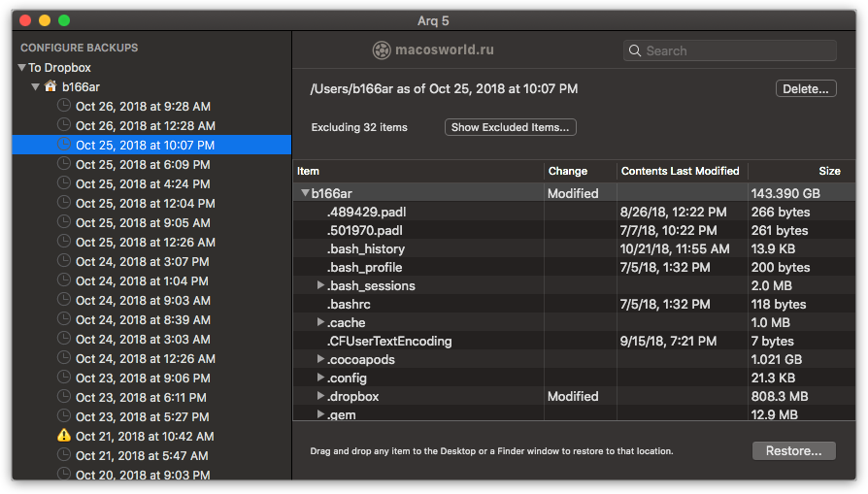Open Show Excluded Items dialog

pyautogui.click(x=510, y=127)
